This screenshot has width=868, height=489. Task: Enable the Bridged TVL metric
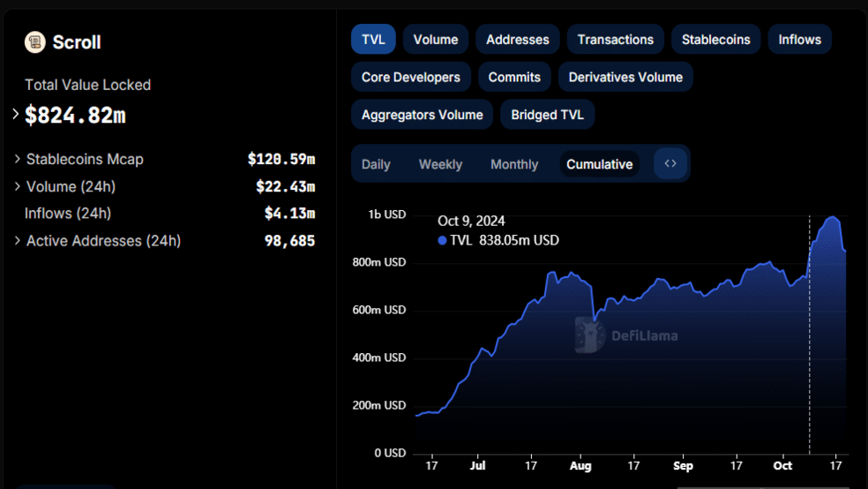click(548, 115)
